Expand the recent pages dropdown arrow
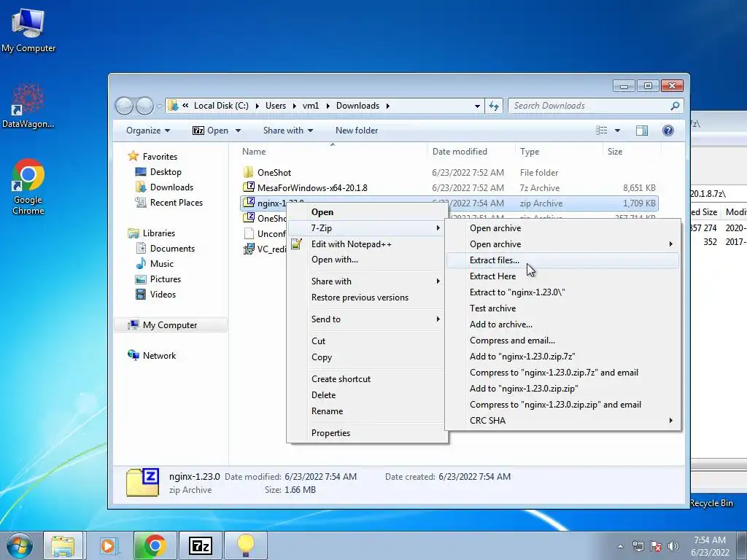Screen dimensions: 747x560 [159, 106]
